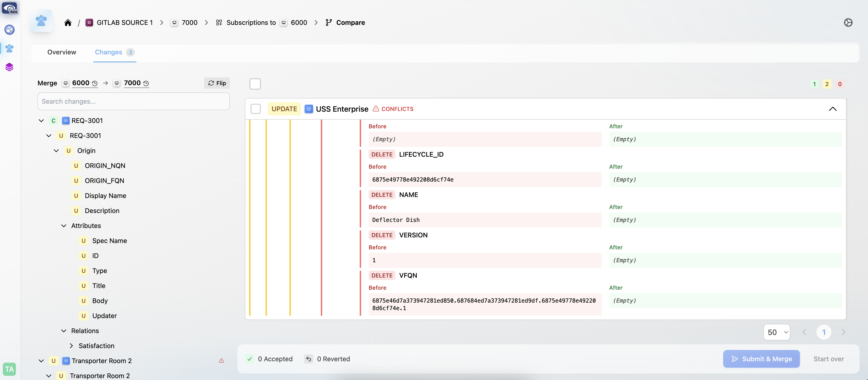Open Subscriptions to 6000 breadcrumb

click(262, 23)
